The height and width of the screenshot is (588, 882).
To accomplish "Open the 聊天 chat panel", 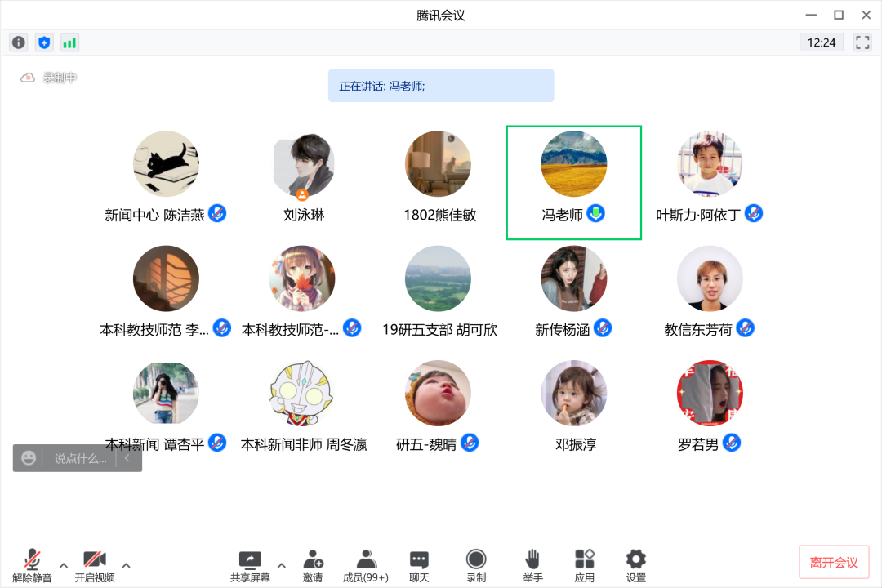I will coord(419,564).
